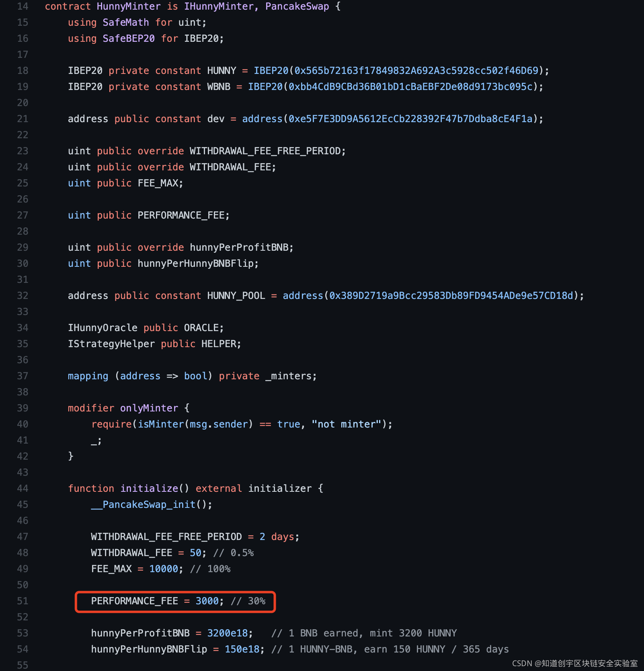This screenshot has width=644, height=671.
Task: Click the dev address value
Action: [410, 119]
